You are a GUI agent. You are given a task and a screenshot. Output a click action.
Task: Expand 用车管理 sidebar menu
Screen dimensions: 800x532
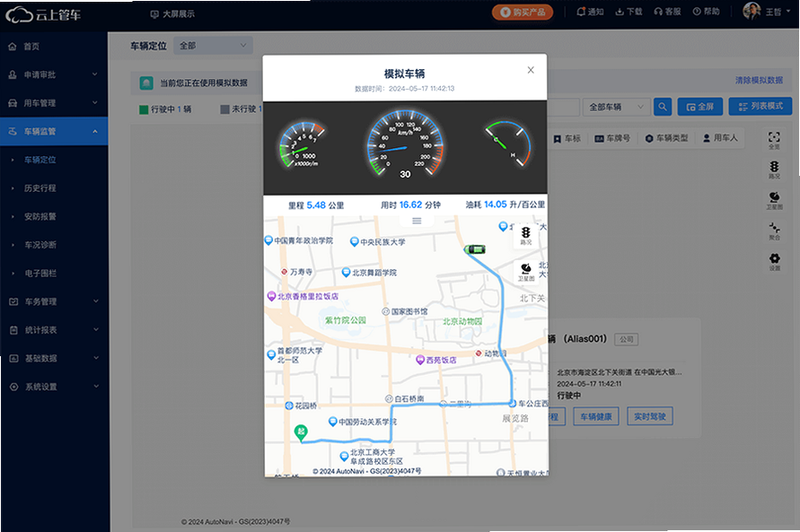point(54,103)
